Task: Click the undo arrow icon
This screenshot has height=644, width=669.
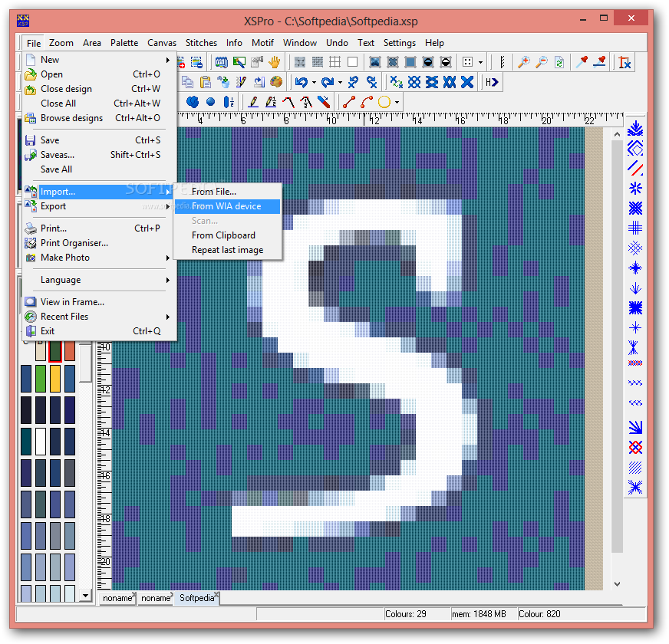Action: pyautogui.click(x=302, y=82)
